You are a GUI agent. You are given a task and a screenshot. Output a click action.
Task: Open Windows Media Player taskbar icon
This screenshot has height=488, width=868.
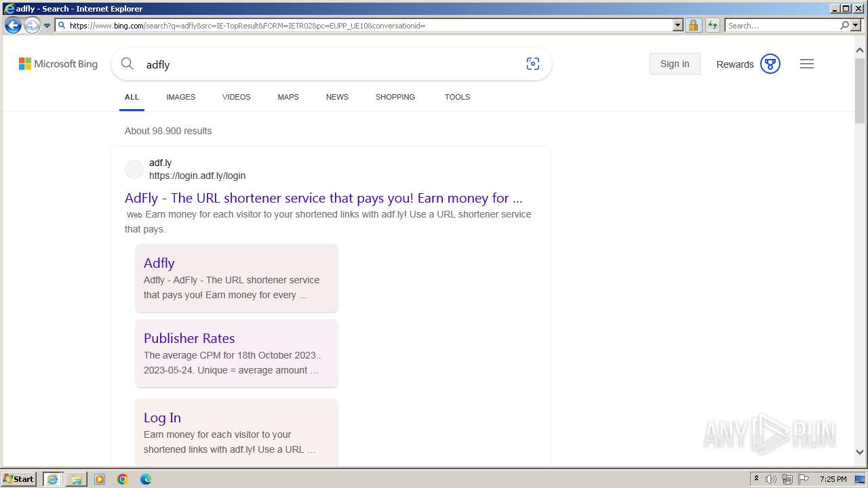pyautogui.click(x=100, y=479)
